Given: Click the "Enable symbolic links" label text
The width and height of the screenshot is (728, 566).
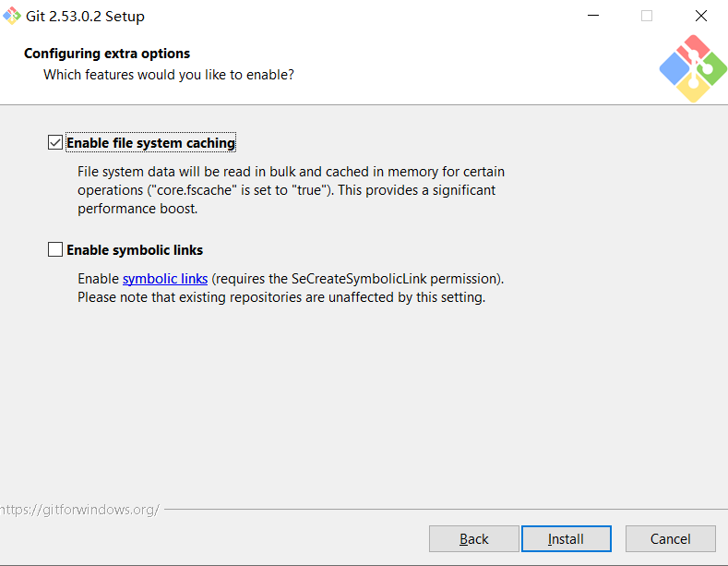Looking at the screenshot, I should coord(135,250).
